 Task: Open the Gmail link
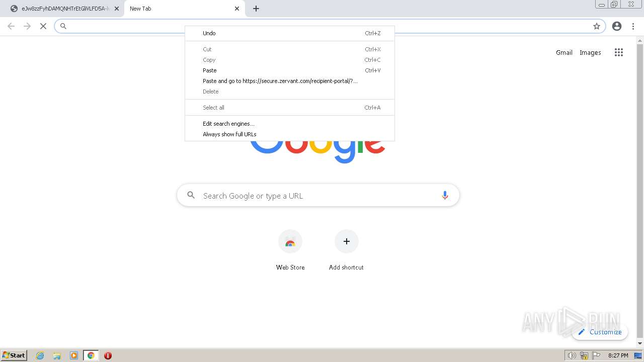pyautogui.click(x=564, y=52)
